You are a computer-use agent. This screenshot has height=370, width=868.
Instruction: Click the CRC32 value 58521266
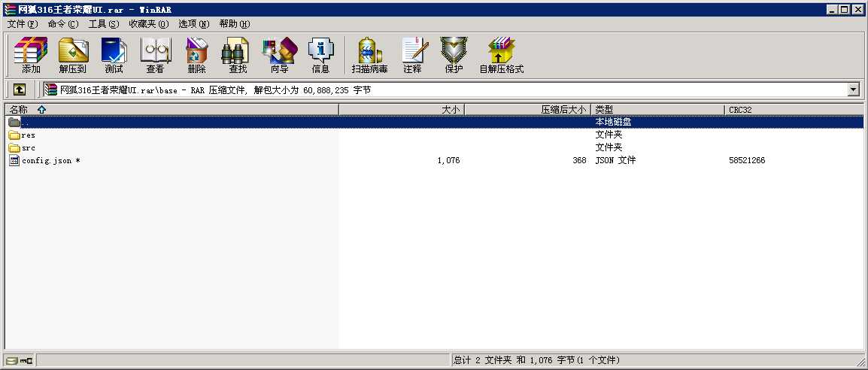tap(747, 160)
